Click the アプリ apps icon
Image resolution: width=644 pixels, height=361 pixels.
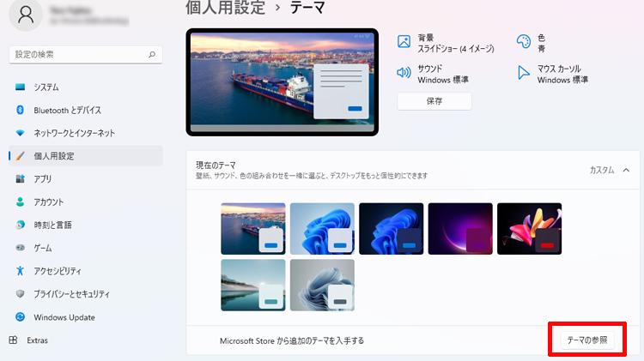click(x=20, y=179)
